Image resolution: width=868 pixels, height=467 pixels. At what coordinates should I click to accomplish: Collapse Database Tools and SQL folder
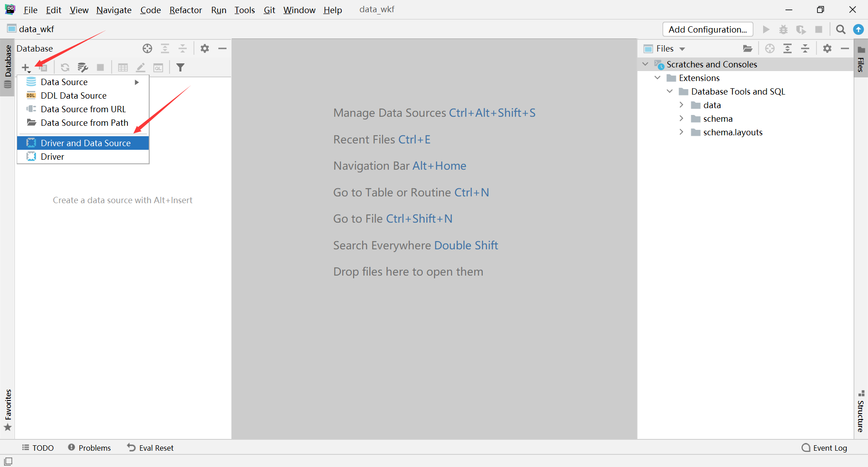[x=670, y=91]
